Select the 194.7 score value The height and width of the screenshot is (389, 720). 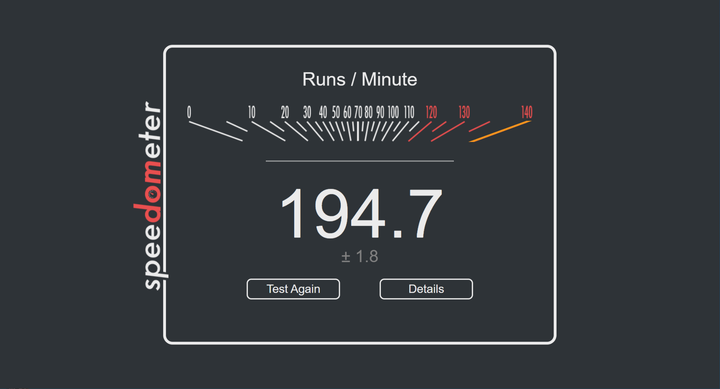361,214
